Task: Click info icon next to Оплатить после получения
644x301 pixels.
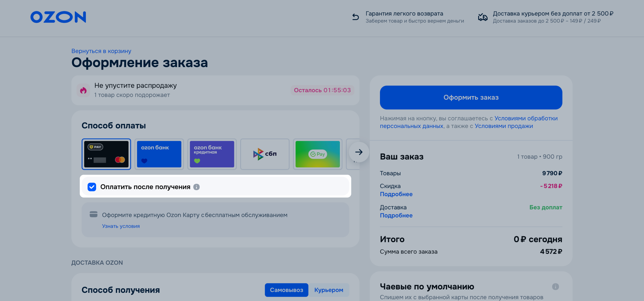Action: pos(196,187)
